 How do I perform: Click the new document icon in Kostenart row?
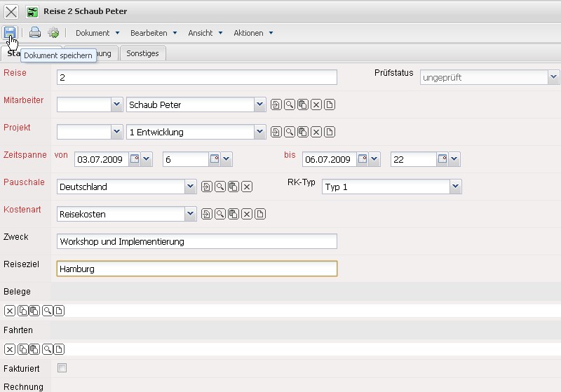(x=259, y=214)
